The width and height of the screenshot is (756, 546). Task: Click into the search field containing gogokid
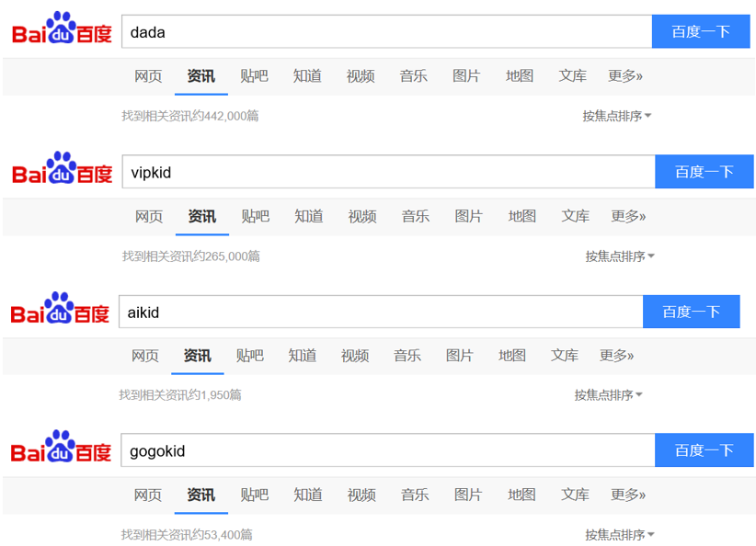[x=387, y=450]
